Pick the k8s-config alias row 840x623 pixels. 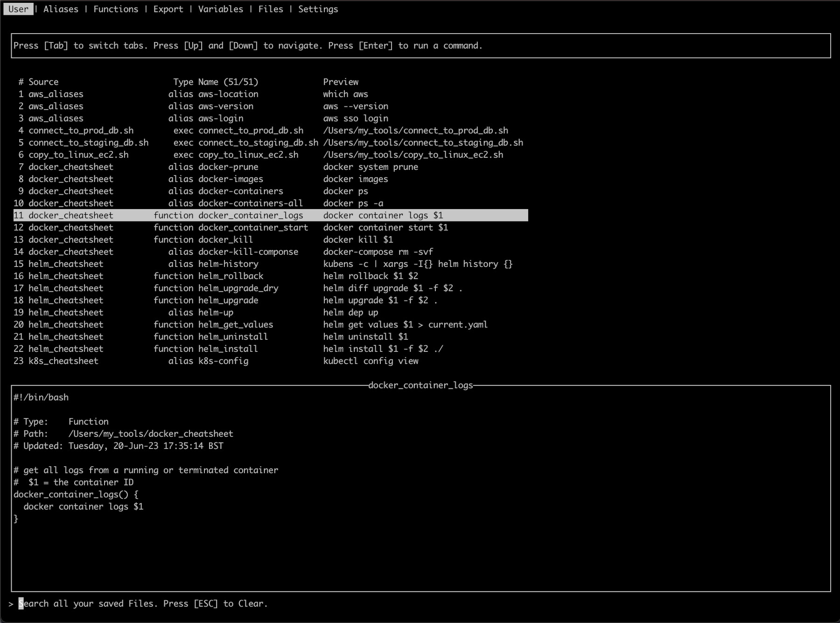pos(223,361)
